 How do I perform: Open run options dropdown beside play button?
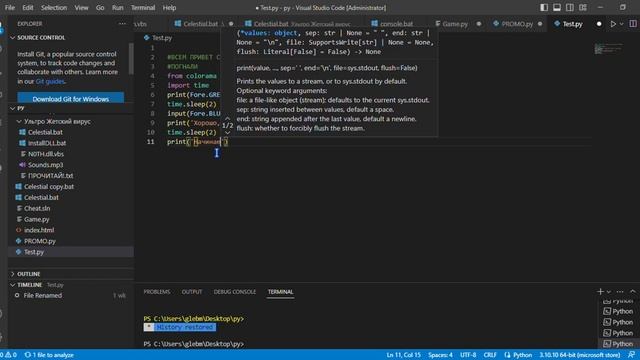[x=621, y=24]
